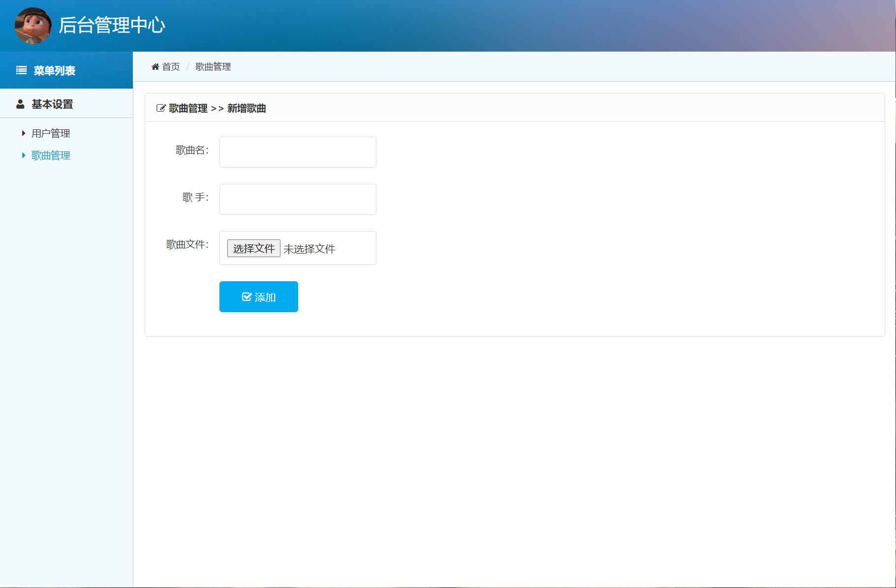
Task: Click the list icon beside 菜单列表
Action: tap(21, 70)
